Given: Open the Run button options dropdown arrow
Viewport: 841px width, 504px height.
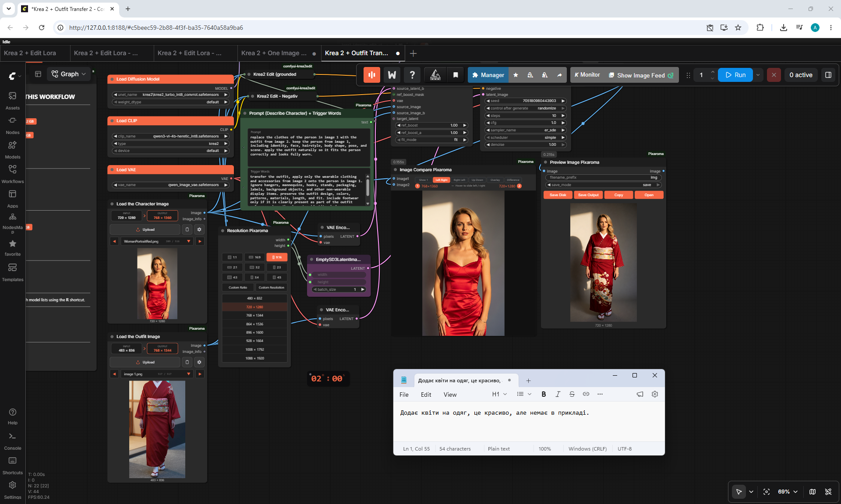Looking at the screenshot, I should click(758, 75).
